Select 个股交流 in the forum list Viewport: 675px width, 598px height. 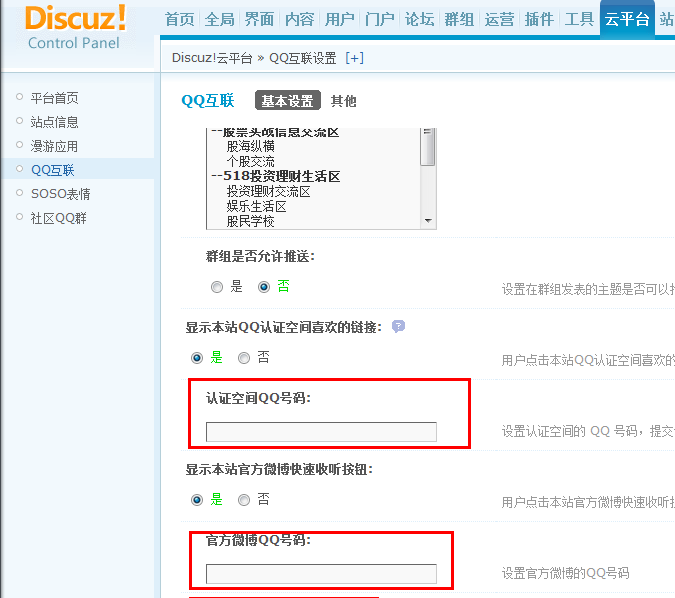click(251, 161)
